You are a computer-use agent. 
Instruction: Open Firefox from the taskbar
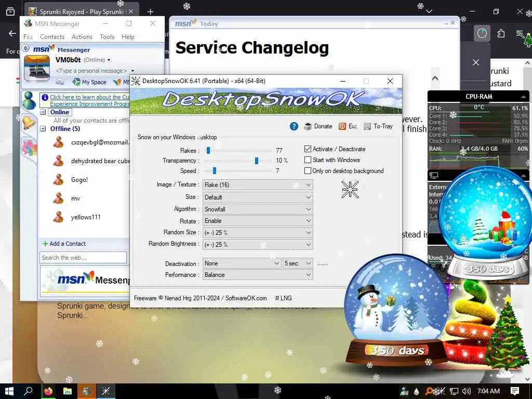[x=48, y=391]
